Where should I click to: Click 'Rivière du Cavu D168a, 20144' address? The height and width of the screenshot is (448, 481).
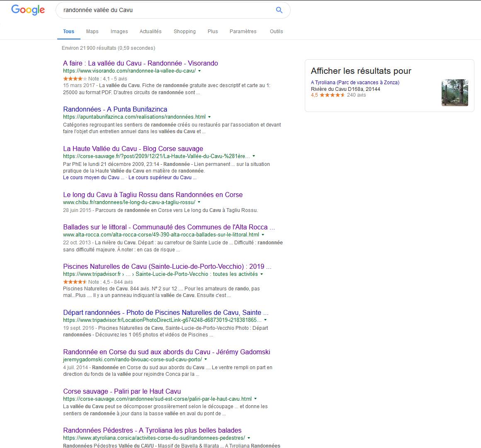[x=345, y=89]
